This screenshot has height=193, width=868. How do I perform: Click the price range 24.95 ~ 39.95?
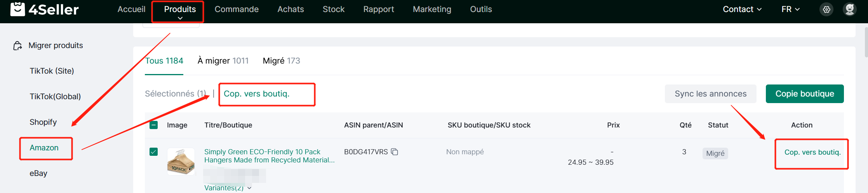click(590, 162)
